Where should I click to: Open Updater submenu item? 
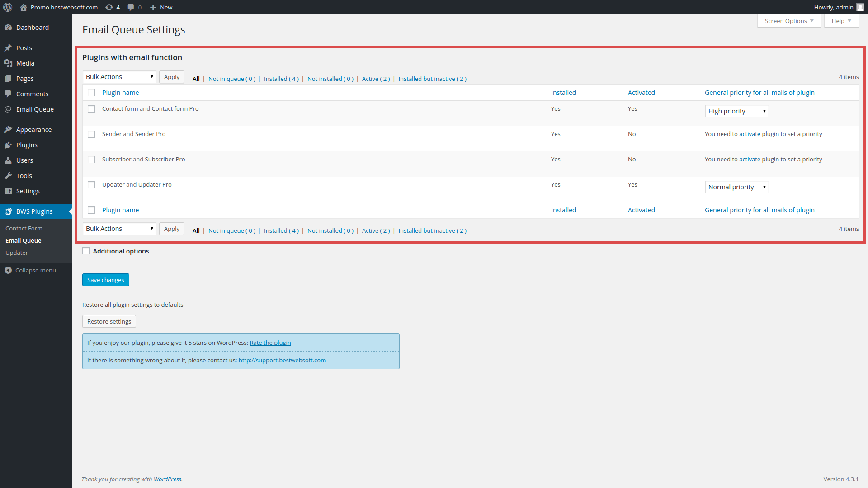tap(17, 253)
